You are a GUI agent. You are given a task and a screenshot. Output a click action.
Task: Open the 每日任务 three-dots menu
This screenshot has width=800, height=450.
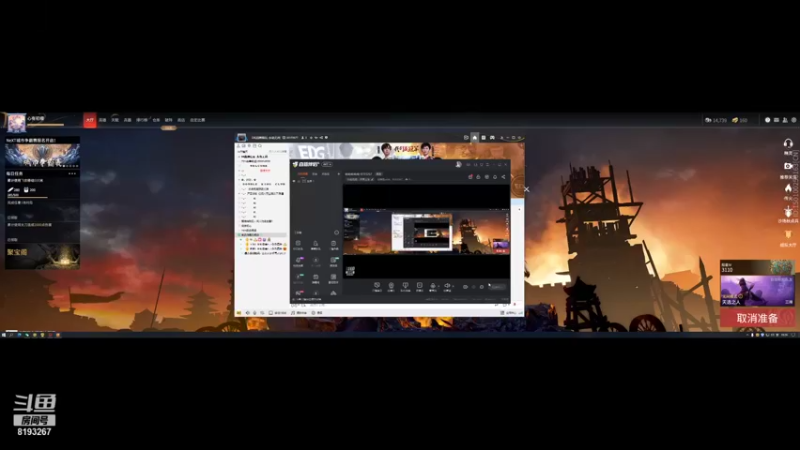72,173
